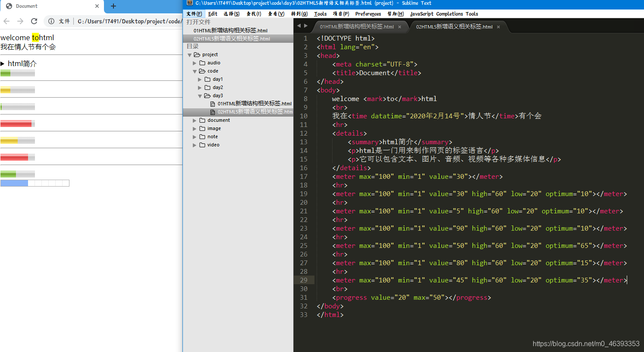
Task: Click the browser forward arrow
Action: [x=20, y=21]
